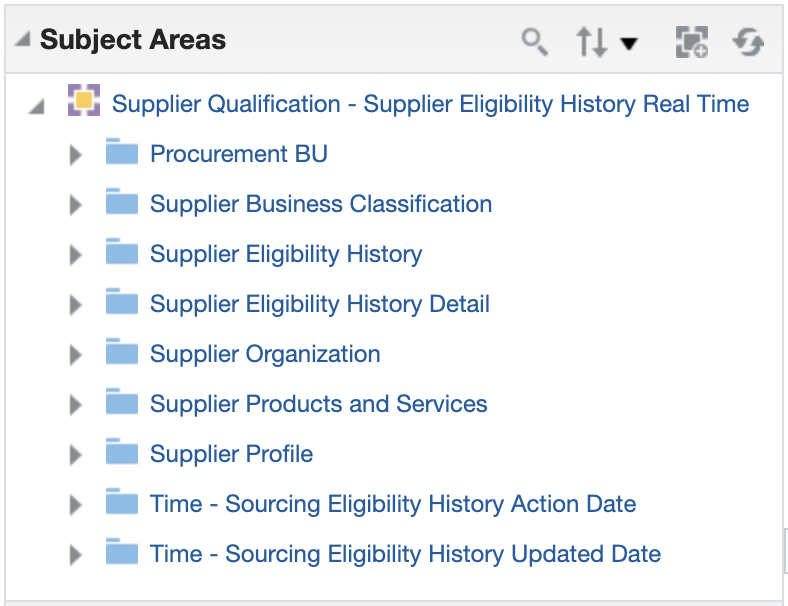The width and height of the screenshot is (788, 606).
Task: Open the sort arrows dropdown
Action: coord(606,42)
